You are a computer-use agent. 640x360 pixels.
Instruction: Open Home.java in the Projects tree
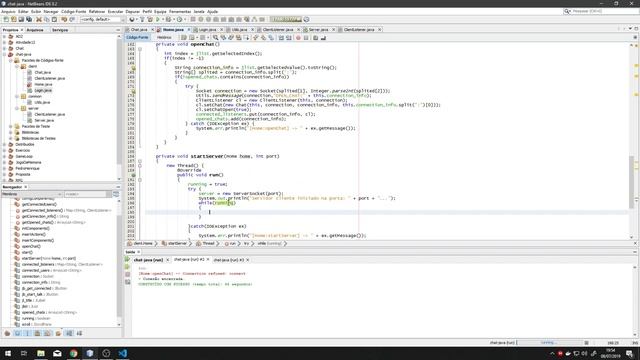(43, 84)
